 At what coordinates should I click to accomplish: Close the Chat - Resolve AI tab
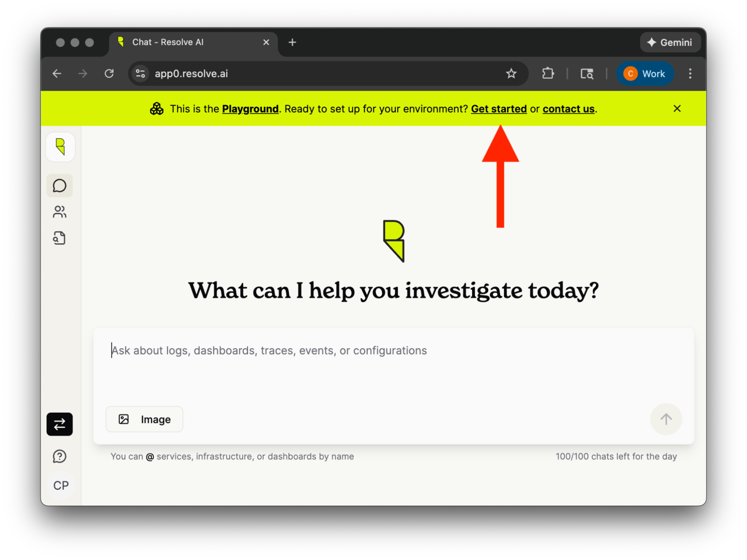(266, 42)
